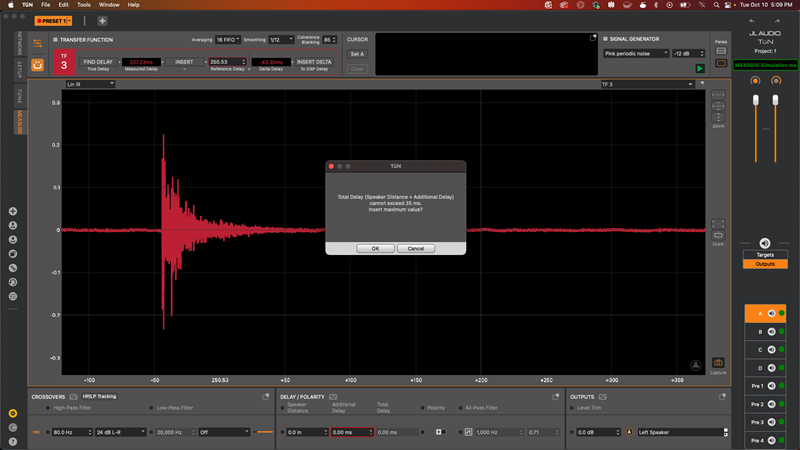This screenshot has height=450, width=800.
Task: Mute master with the speaker icon
Action: click(x=765, y=243)
